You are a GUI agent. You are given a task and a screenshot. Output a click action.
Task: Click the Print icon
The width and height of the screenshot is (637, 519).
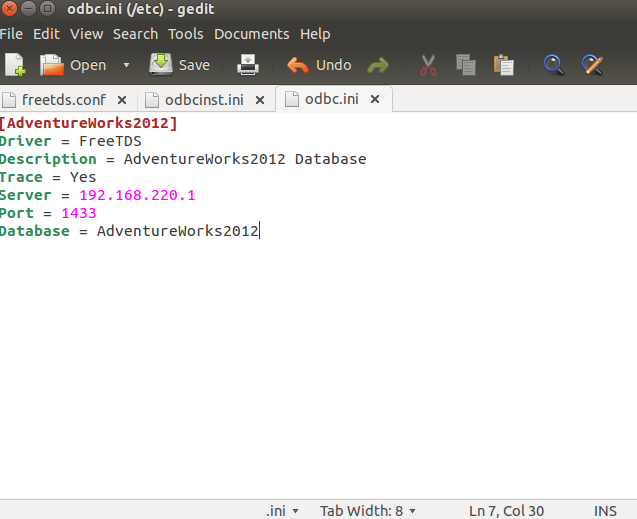(x=247, y=65)
